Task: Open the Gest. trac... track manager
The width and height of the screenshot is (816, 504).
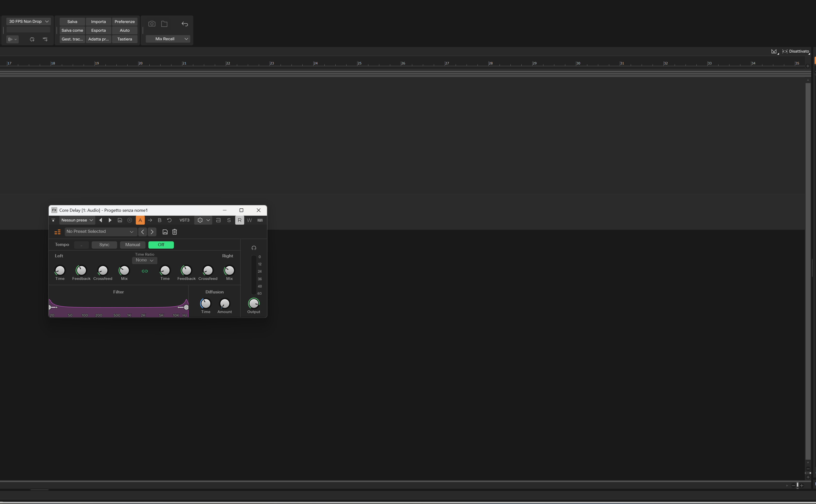Action: [x=72, y=39]
